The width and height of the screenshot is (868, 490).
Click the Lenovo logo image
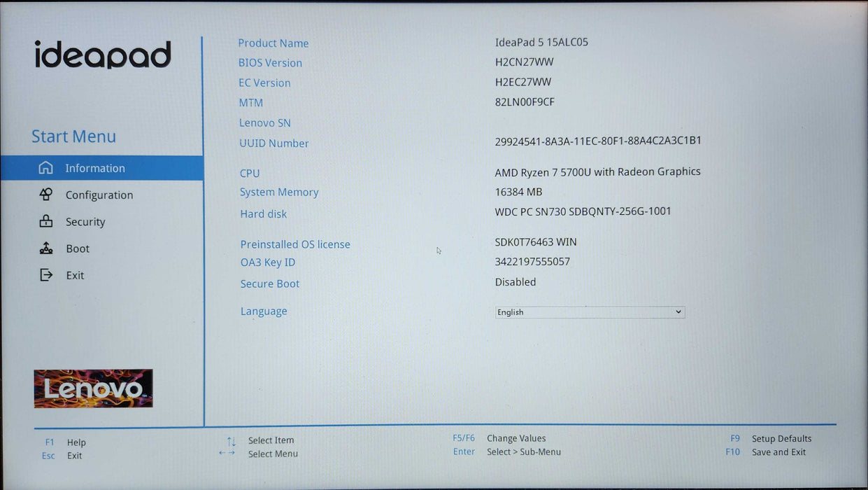(x=93, y=388)
